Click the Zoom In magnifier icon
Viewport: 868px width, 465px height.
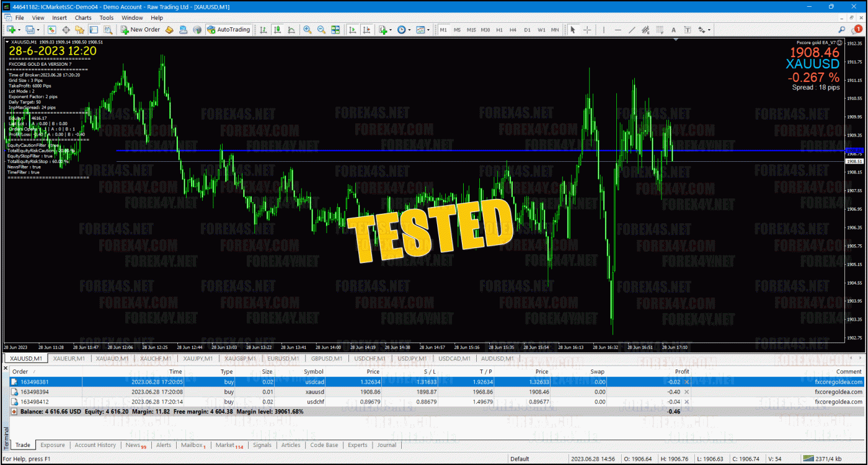tap(308, 30)
